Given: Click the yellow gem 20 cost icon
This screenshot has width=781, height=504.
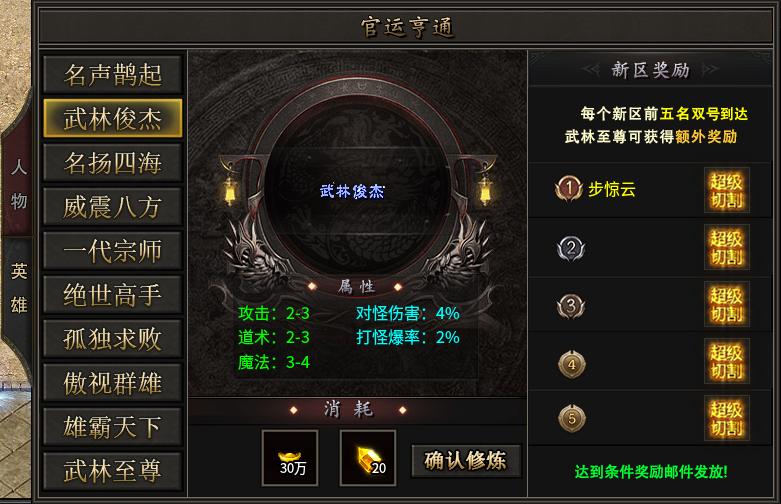Looking at the screenshot, I should (x=368, y=458).
